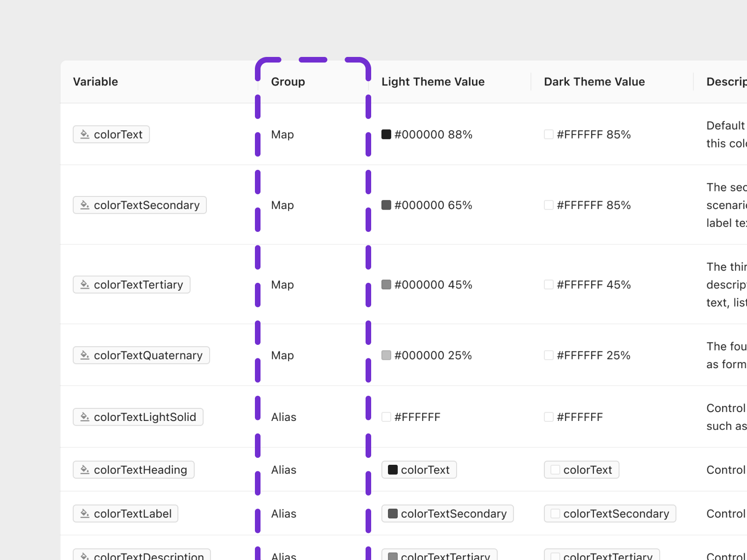Click the colorTextTertiary alias pill

click(439, 556)
